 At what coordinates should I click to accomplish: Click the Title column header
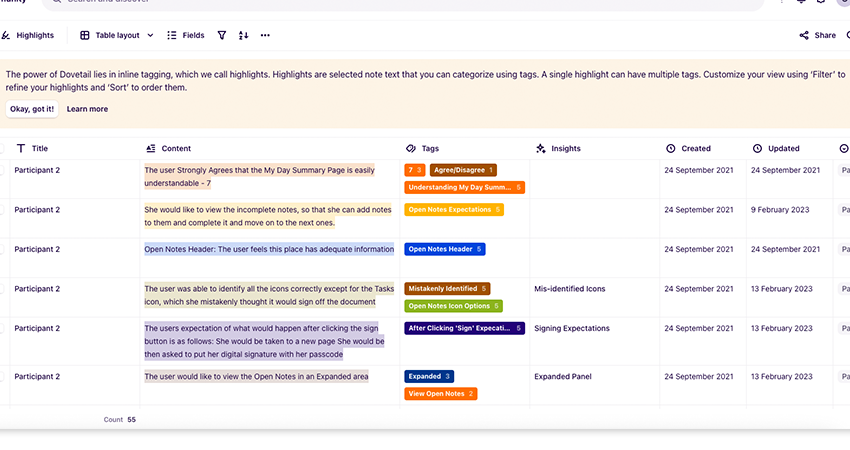(39, 148)
